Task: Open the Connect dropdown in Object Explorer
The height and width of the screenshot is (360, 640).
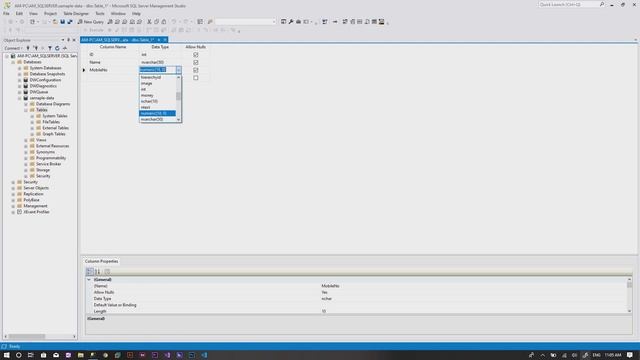Action: tap(13, 48)
